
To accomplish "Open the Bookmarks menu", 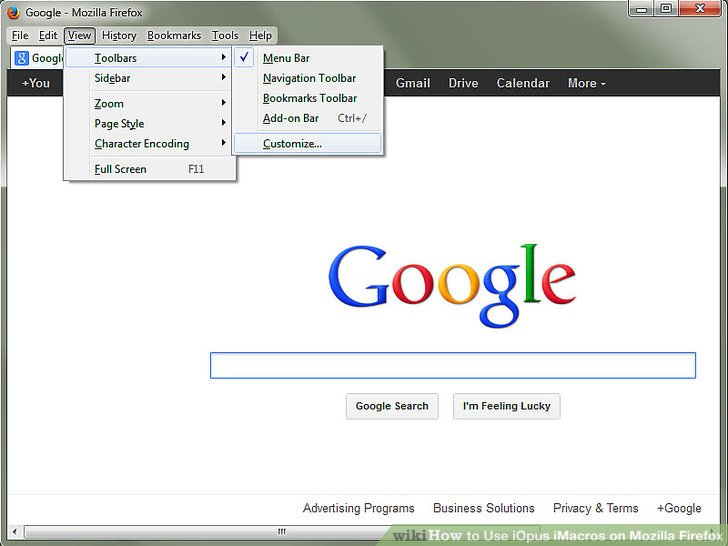I will coord(174,35).
